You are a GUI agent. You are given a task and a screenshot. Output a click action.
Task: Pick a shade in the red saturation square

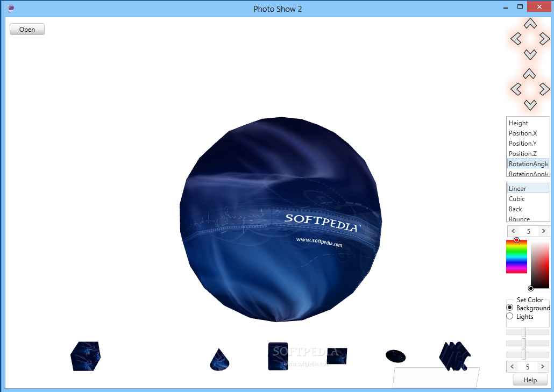pos(540,265)
